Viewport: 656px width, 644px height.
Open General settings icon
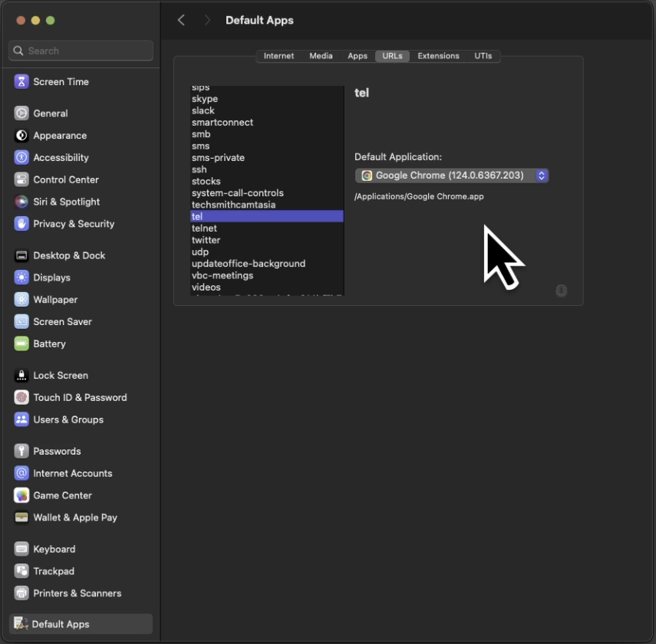tap(21, 113)
